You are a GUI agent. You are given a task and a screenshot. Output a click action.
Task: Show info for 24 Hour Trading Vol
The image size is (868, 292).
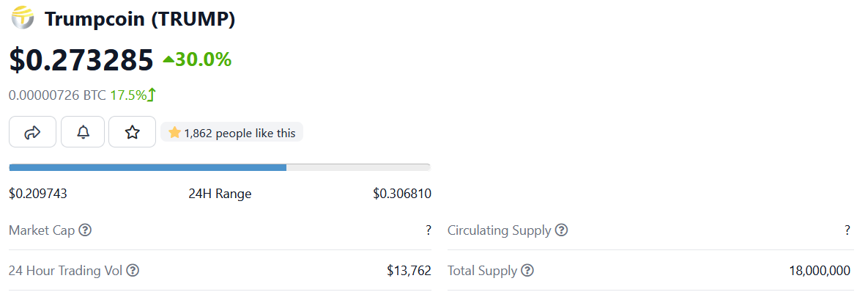pos(133,271)
